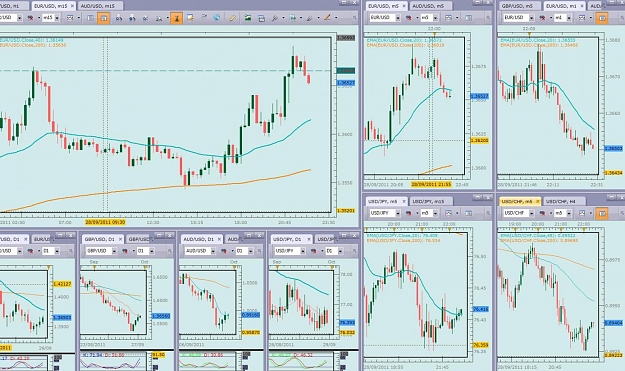Click the green picture icon in the main toolbar
The image size is (625, 371).
pos(248,18)
